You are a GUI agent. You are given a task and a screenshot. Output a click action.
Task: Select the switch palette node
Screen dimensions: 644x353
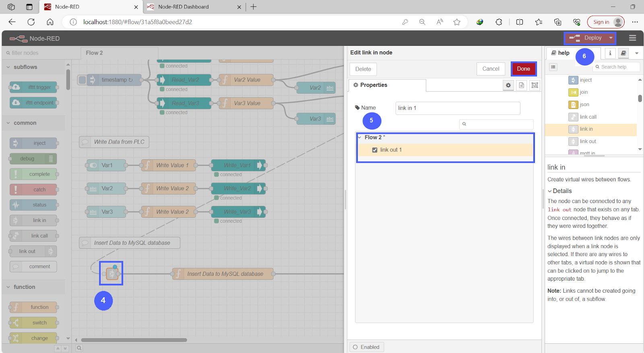coord(33,323)
